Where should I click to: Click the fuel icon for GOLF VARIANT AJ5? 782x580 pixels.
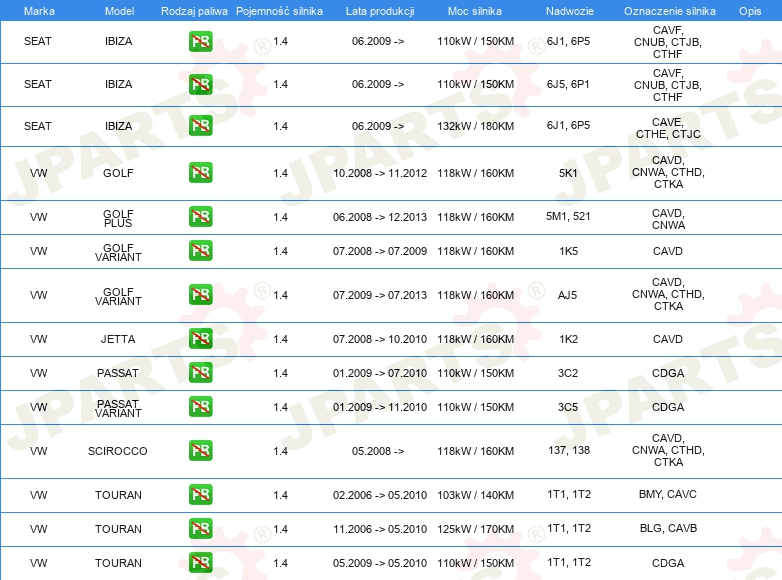200,295
